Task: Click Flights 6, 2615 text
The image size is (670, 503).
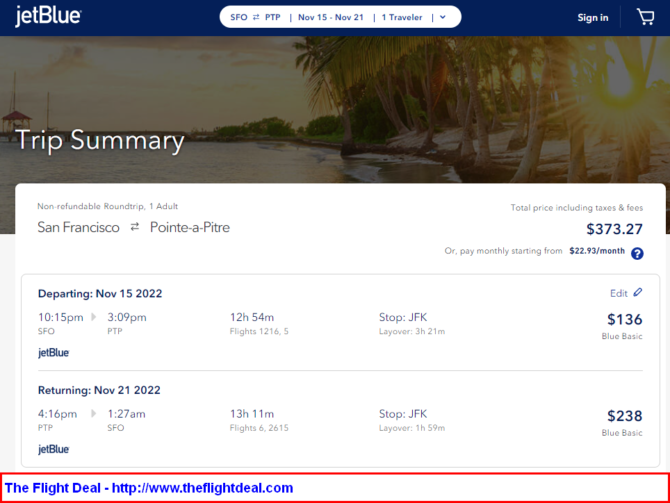Action: click(x=259, y=428)
